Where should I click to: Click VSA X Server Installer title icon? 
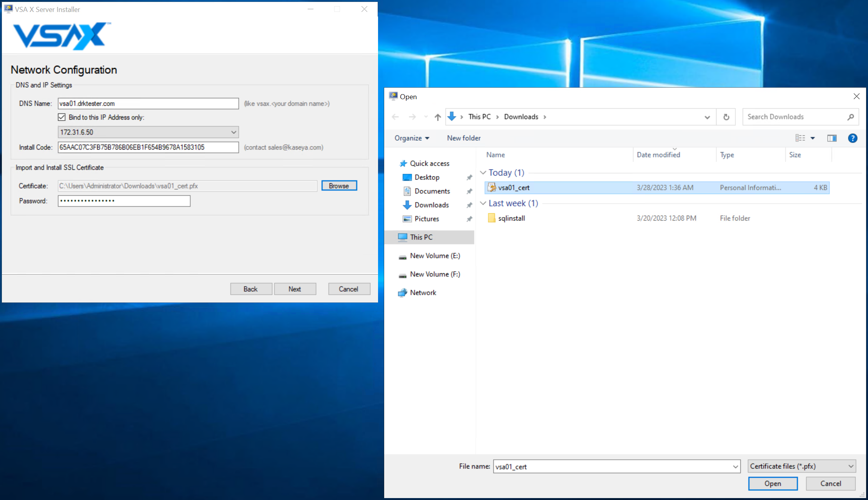pyautogui.click(x=8, y=9)
